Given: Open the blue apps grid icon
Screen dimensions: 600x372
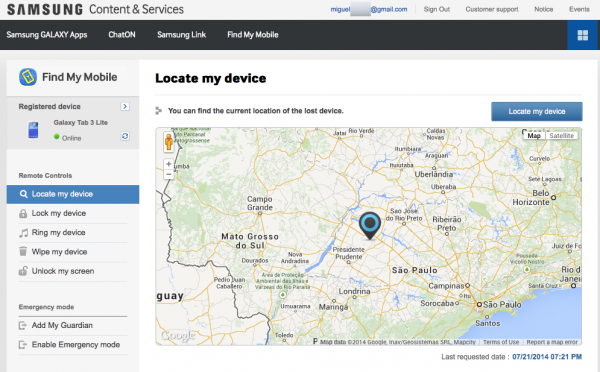Looking at the screenshot, I should pos(582,35).
